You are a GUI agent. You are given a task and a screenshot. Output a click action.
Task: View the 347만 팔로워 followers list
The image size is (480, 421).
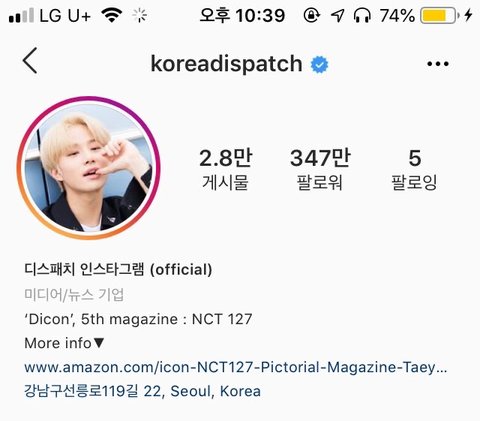coord(320,170)
